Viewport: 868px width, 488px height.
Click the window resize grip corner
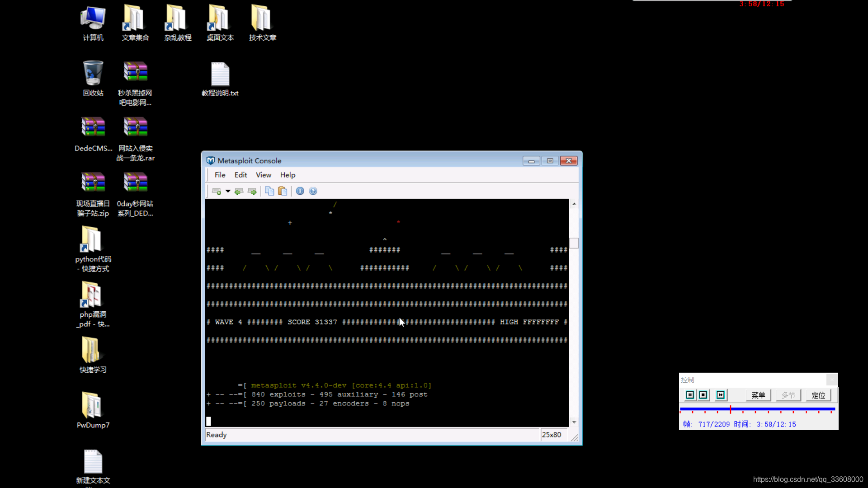pos(575,437)
